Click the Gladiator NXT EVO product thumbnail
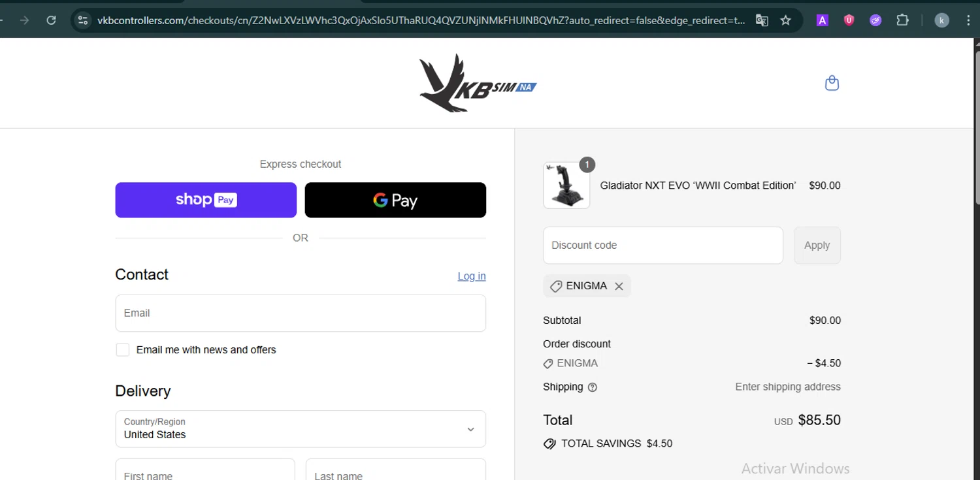 point(566,185)
